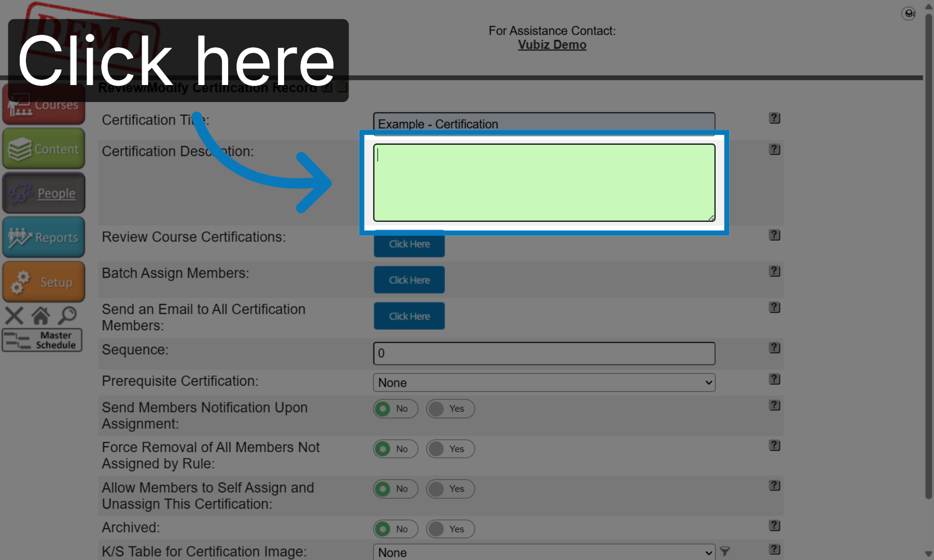Open search via magnifying glass icon

[67, 315]
